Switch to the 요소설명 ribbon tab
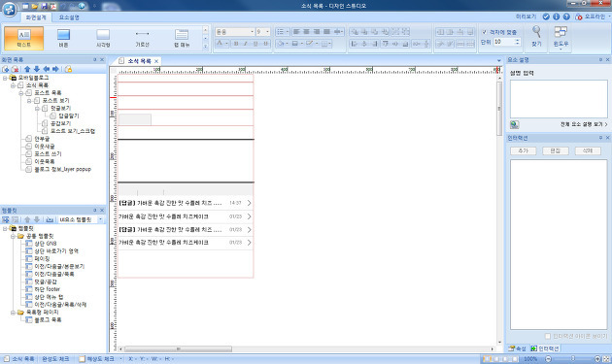612x364 pixels. coord(69,17)
